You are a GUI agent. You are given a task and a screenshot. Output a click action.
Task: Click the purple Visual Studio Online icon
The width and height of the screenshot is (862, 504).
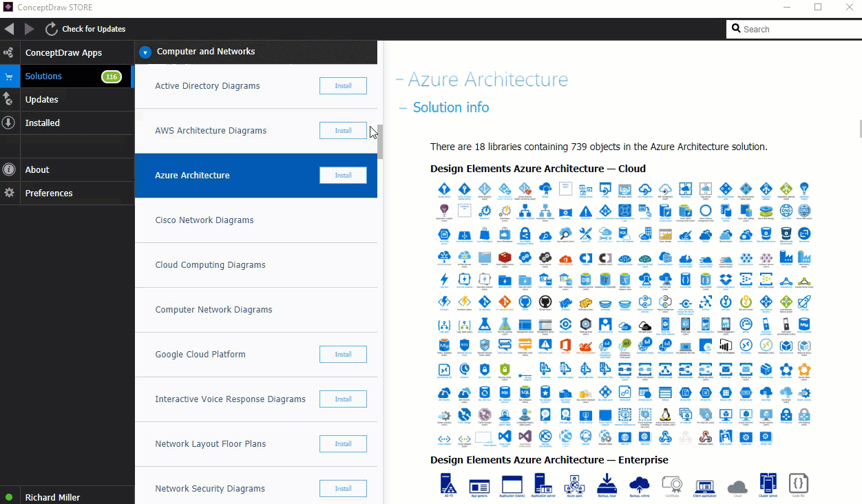click(525, 437)
